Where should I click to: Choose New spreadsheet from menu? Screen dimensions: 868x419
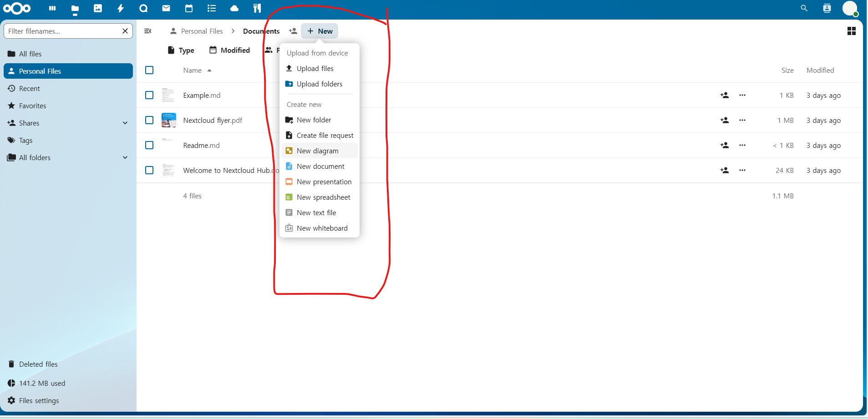(323, 197)
